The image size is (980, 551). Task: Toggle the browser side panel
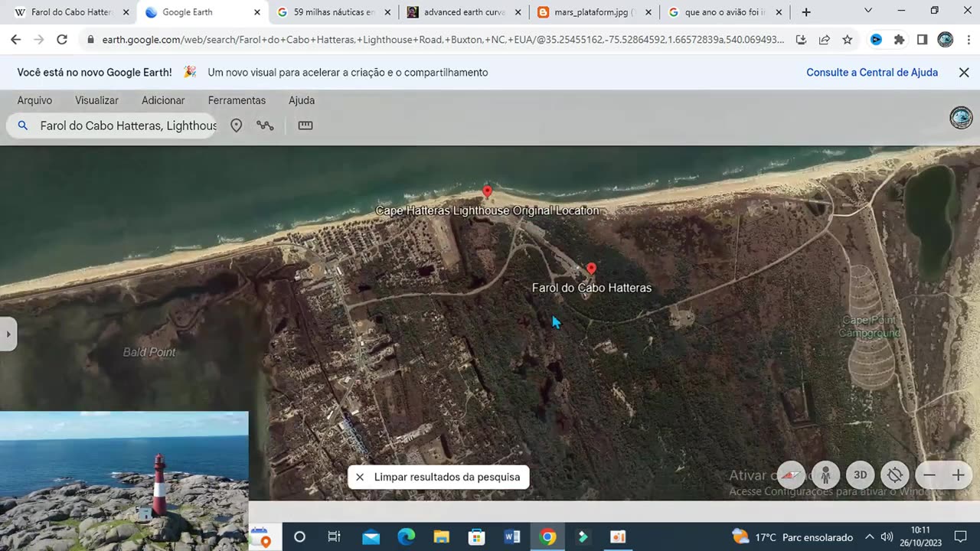coord(922,40)
